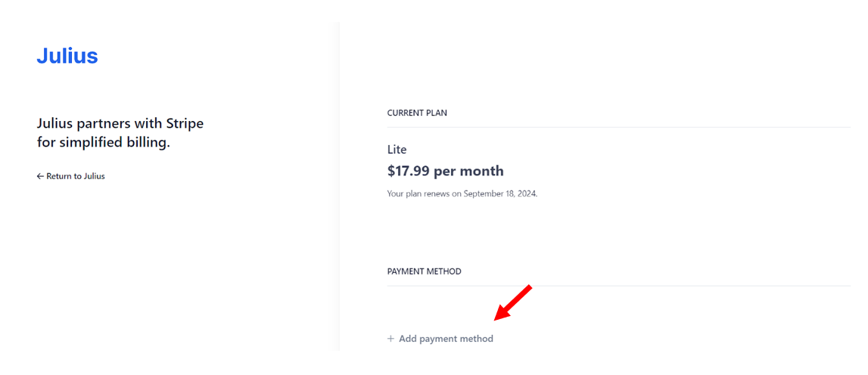The height and width of the screenshot is (375, 868).
Task: Click the words 'payment method' in Add link
Action: [456, 339]
